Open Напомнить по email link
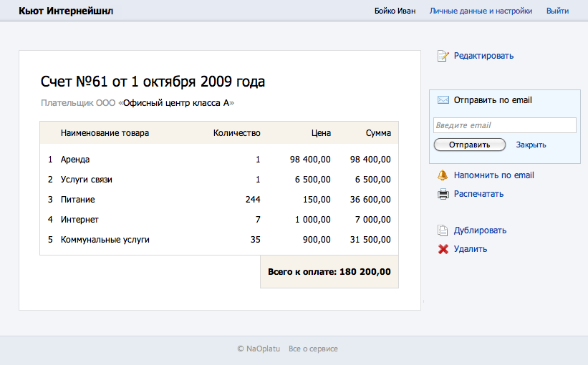The height and width of the screenshot is (365, 588). (x=493, y=175)
